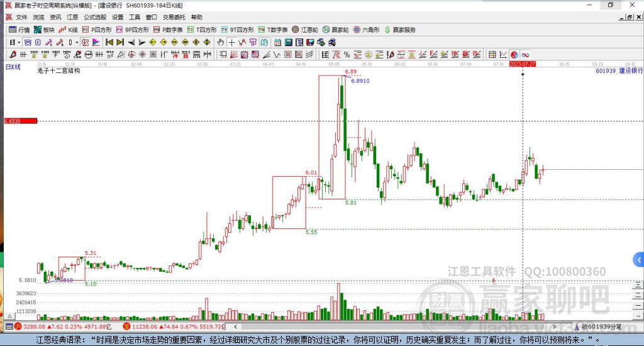This screenshot has width=644, height=346.
Task: Click the black right arrow icon
Action: pos(142,42)
